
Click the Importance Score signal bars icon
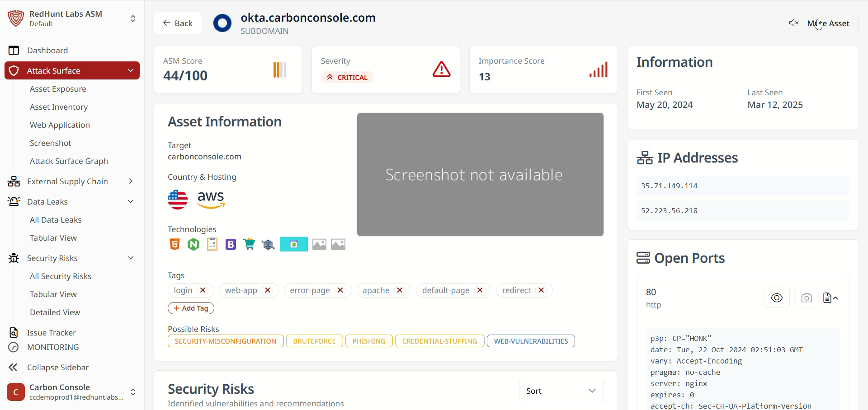pyautogui.click(x=599, y=70)
